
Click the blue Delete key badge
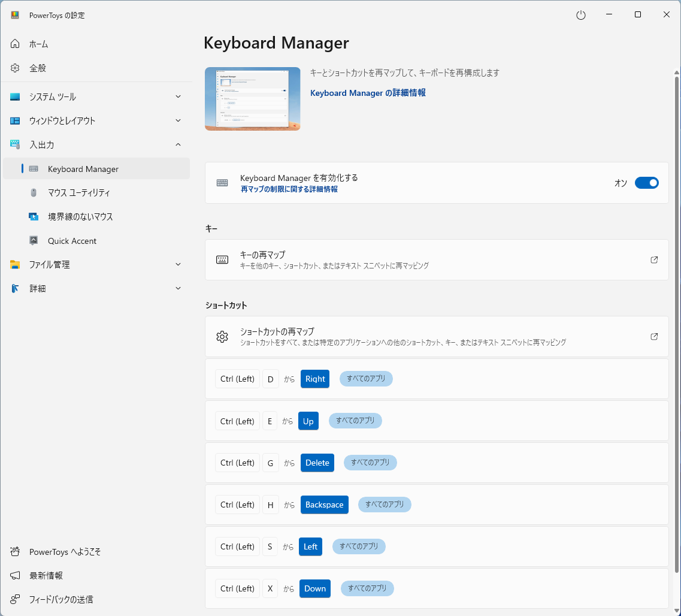[x=317, y=463]
